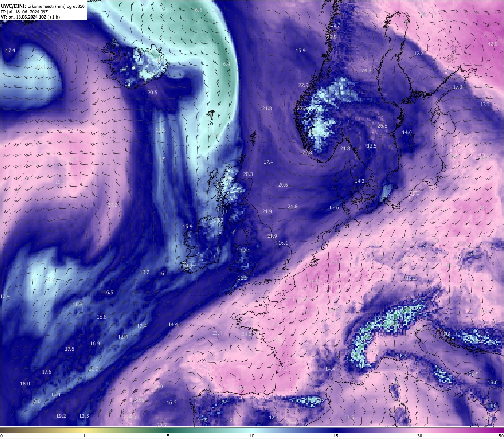The image size is (504, 439).
Task: Click the 22.2 value off Norway coast
Action: point(302,109)
